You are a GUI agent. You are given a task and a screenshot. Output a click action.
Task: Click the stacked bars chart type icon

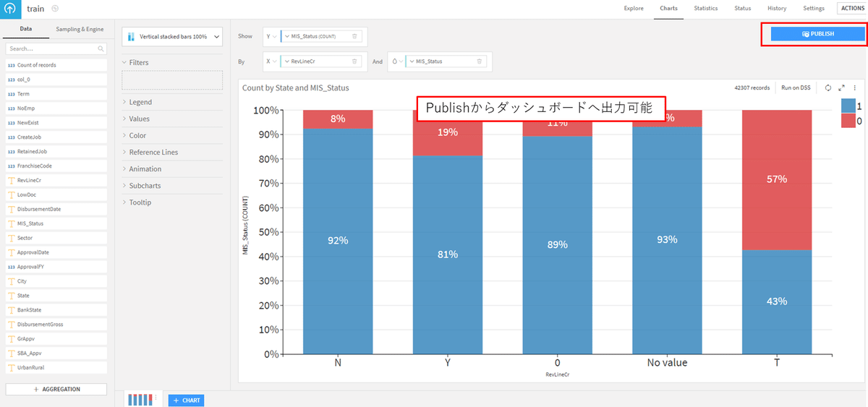pos(132,36)
